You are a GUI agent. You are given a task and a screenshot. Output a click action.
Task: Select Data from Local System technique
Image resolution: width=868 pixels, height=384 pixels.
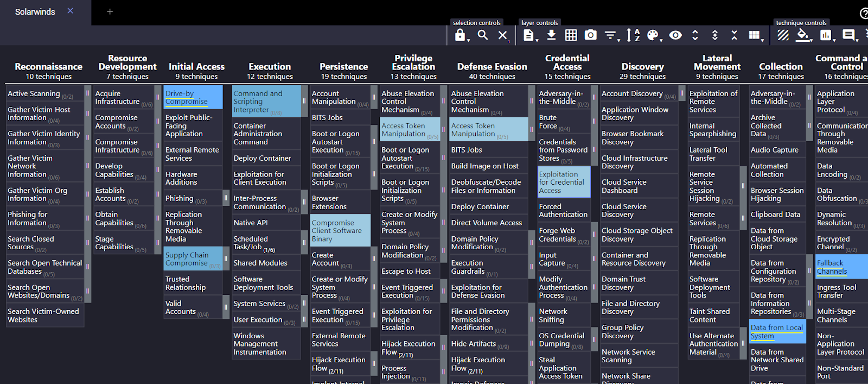coord(777,332)
